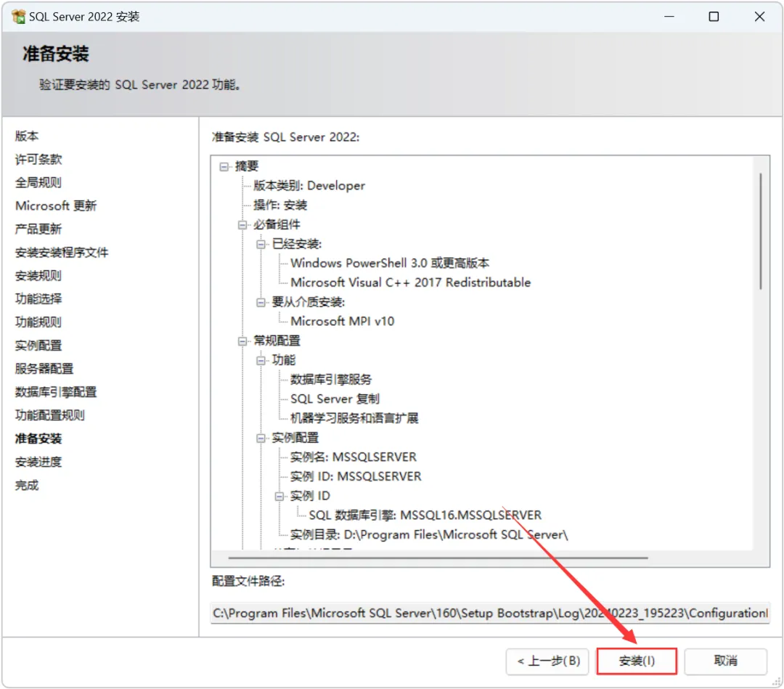784x689 pixels.
Task: Select the 版本 step in sidebar
Action: (x=27, y=136)
